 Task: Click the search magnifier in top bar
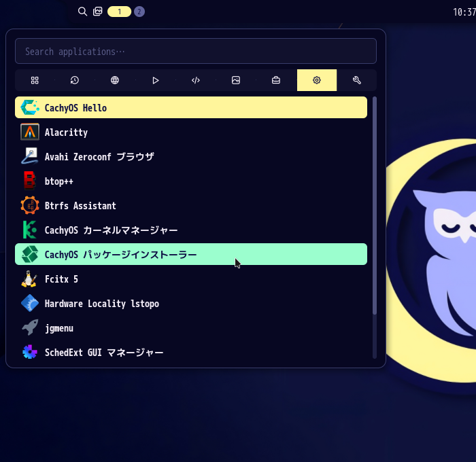coord(82,12)
